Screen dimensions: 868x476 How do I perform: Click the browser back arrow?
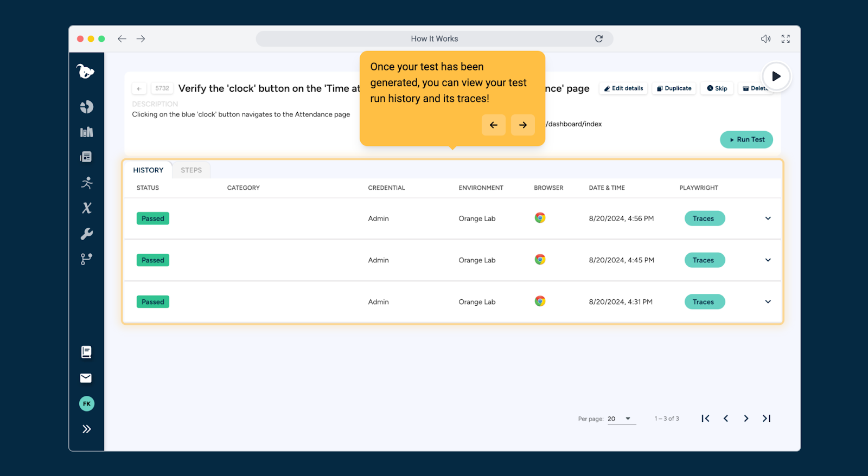[122, 38]
